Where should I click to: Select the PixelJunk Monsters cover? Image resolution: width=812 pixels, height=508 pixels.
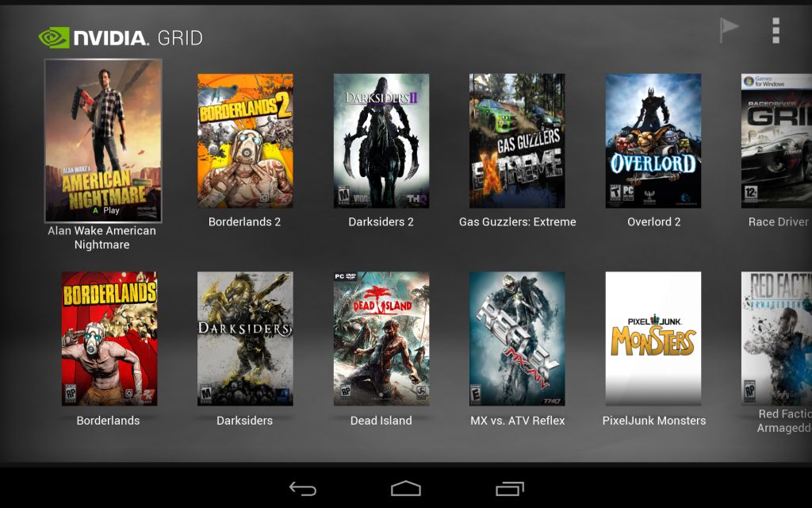click(653, 338)
